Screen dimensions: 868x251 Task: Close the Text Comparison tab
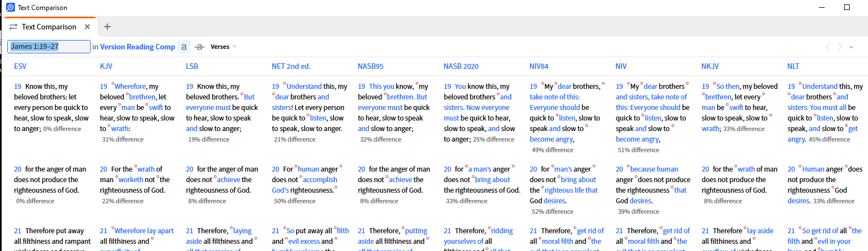coord(87,27)
